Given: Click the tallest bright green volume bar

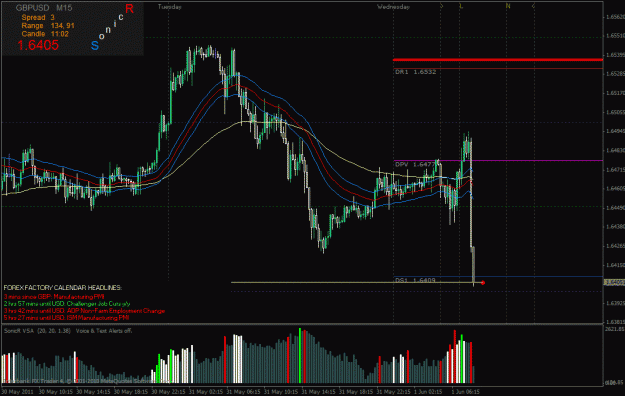Looking at the screenshot, I should coord(300,356).
